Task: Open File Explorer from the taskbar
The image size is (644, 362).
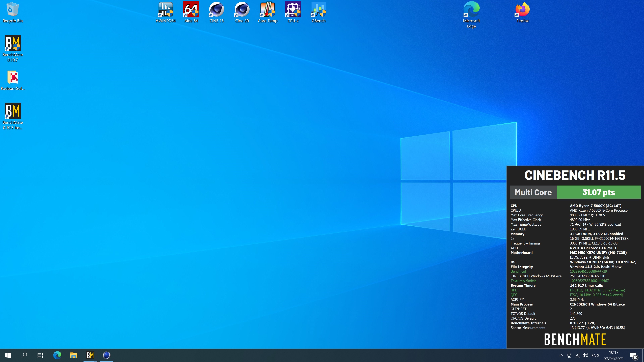Action: tap(74, 355)
